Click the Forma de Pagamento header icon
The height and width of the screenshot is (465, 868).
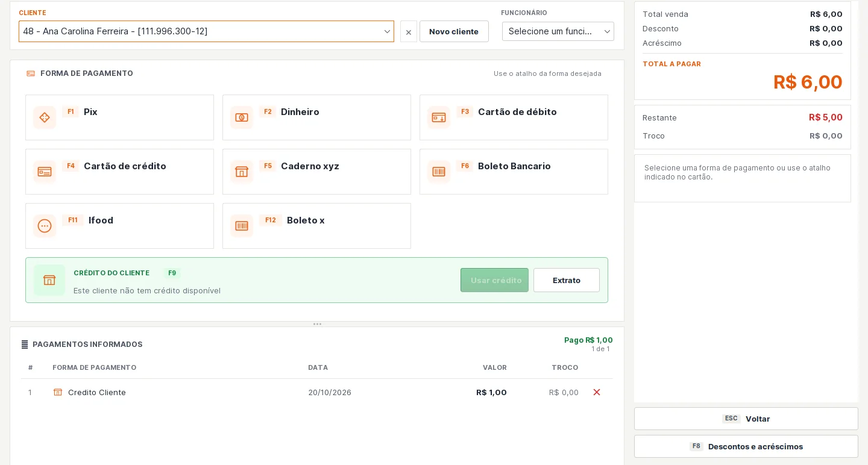click(31, 73)
